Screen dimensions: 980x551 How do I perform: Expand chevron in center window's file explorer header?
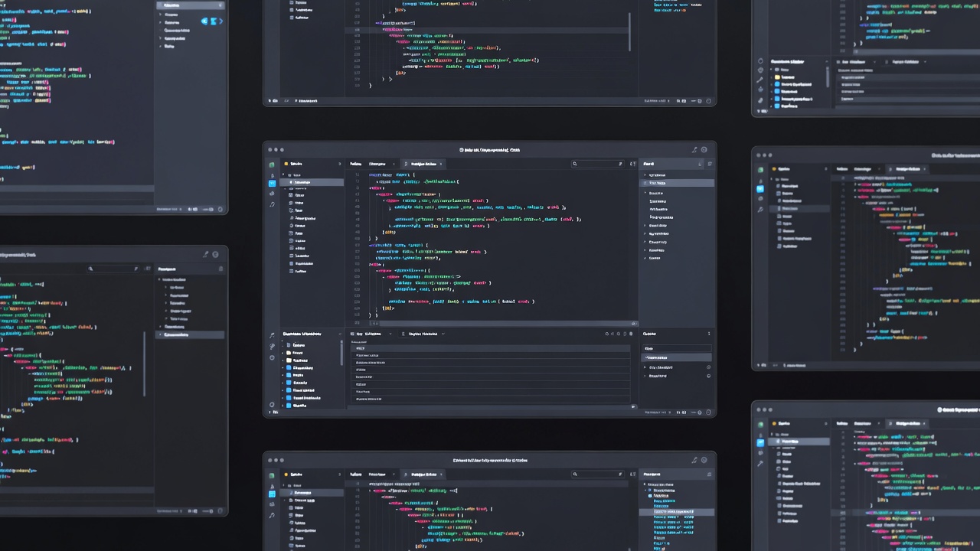pos(340,164)
